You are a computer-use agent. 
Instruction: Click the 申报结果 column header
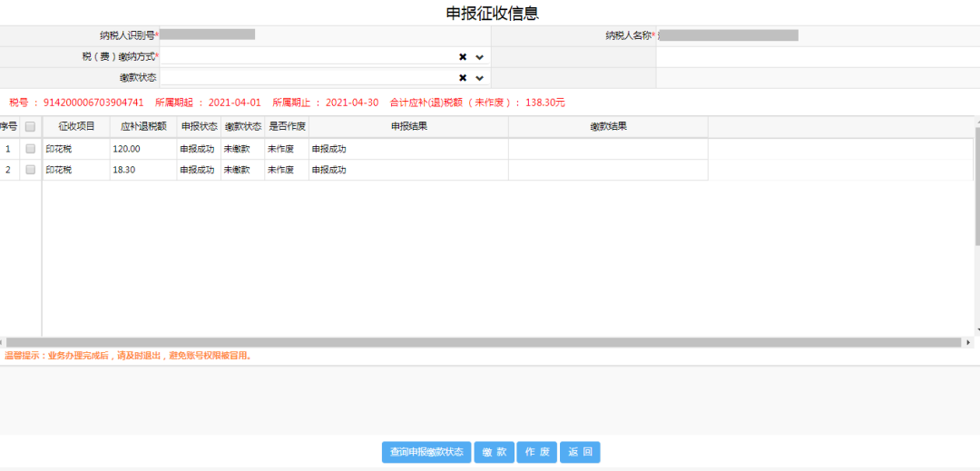click(408, 126)
